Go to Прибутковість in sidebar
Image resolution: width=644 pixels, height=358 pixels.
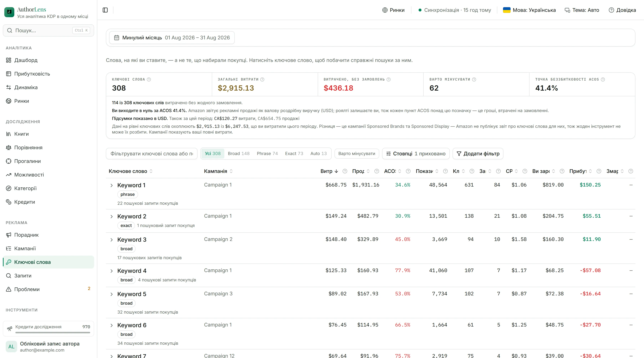tap(48, 74)
